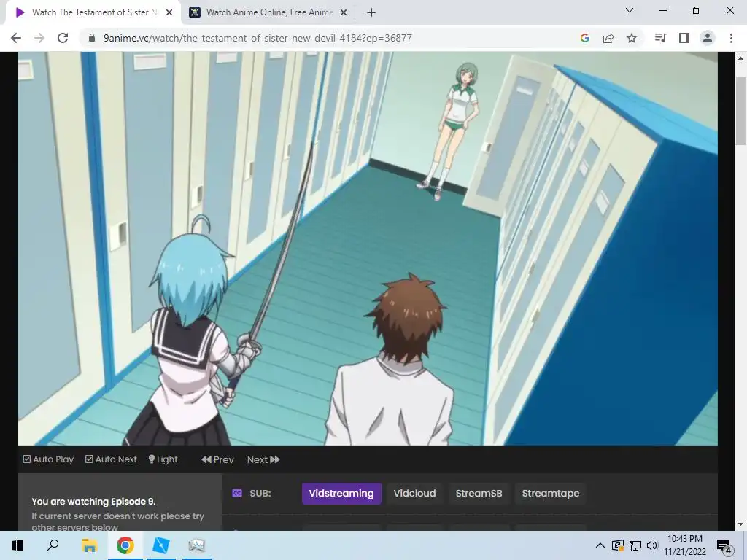
Task: Go to next episode with Next
Action: pos(263,459)
